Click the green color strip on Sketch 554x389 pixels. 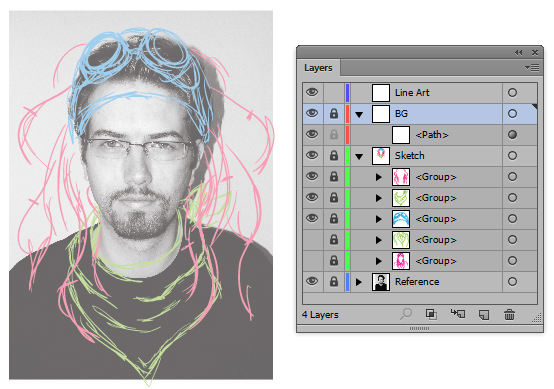click(x=348, y=155)
